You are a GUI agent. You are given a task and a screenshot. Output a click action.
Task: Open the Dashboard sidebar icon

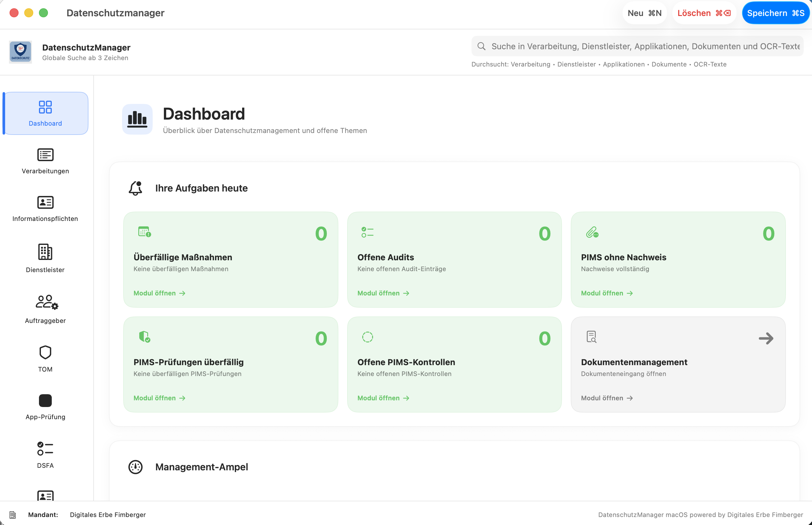pos(45,107)
